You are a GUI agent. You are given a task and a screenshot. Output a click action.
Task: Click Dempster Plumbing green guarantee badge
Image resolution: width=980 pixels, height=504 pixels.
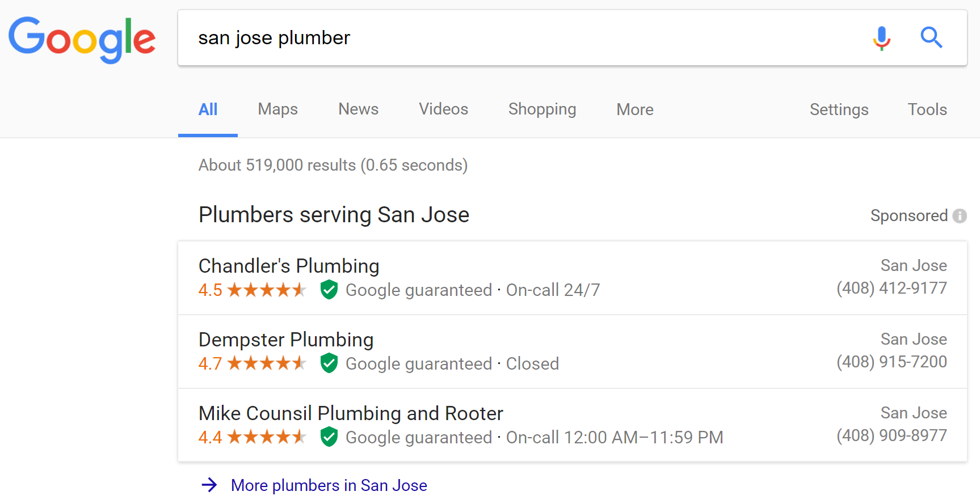coord(329,363)
